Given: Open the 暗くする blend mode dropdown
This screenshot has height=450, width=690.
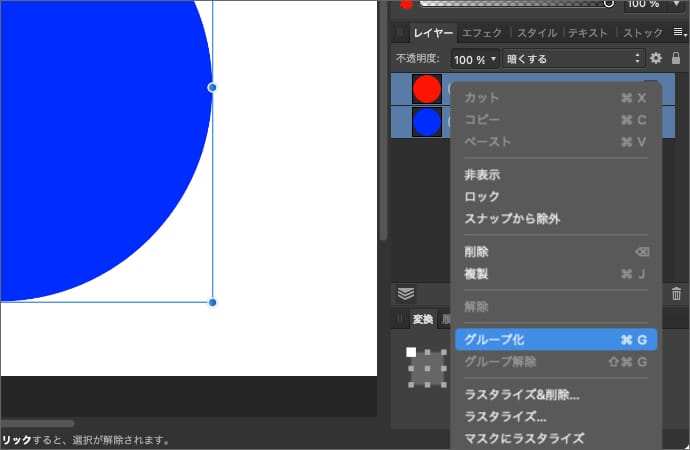Looking at the screenshot, I should (573, 59).
